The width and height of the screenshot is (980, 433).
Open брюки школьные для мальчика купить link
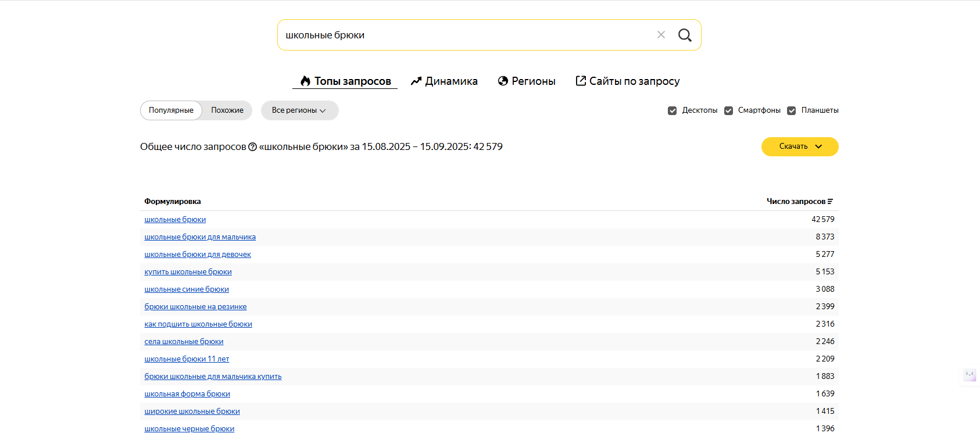pyautogui.click(x=213, y=377)
